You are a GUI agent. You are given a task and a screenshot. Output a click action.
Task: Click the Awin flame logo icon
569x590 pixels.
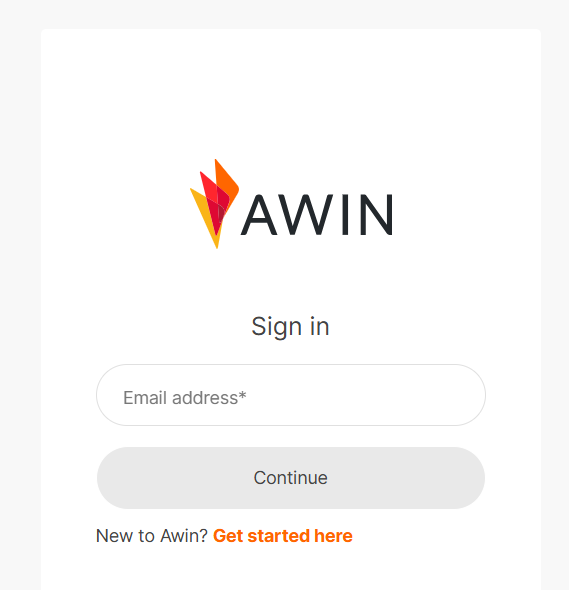[x=215, y=204]
